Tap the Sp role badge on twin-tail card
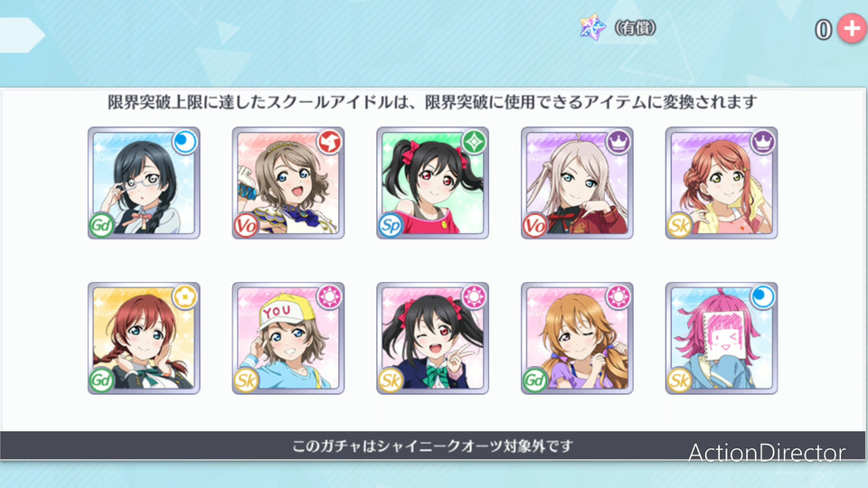Screen dimensions: 868x488 point(391,225)
